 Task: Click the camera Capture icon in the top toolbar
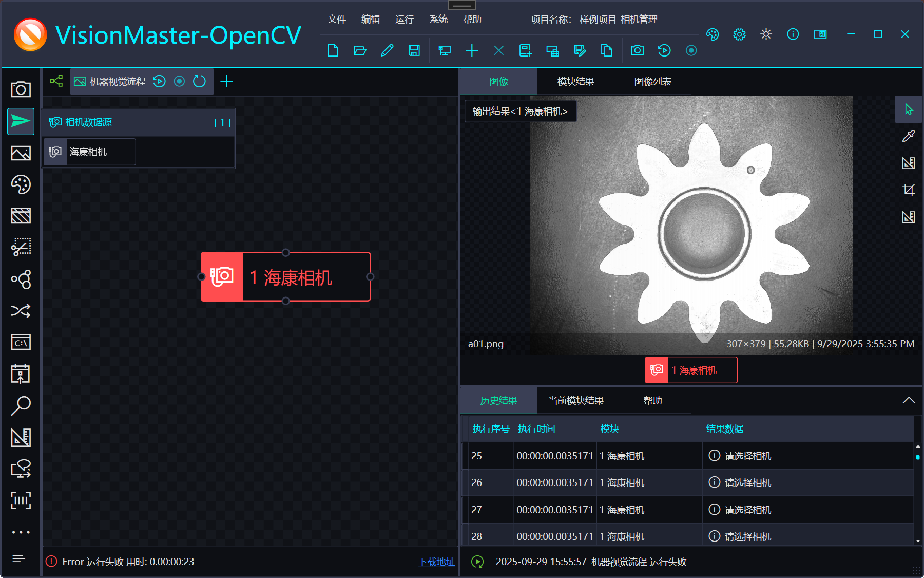point(638,50)
